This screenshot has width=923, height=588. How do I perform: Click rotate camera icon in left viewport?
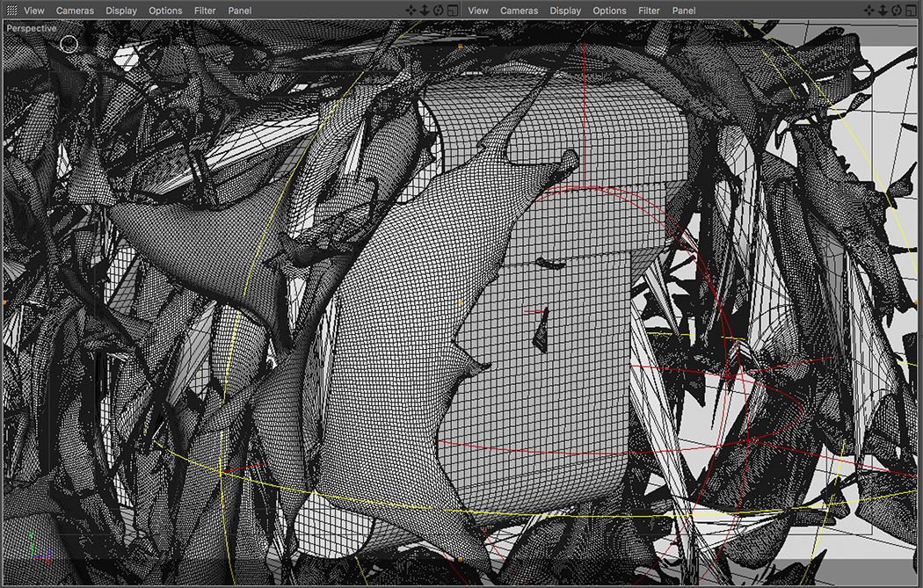click(x=439, y=10)
